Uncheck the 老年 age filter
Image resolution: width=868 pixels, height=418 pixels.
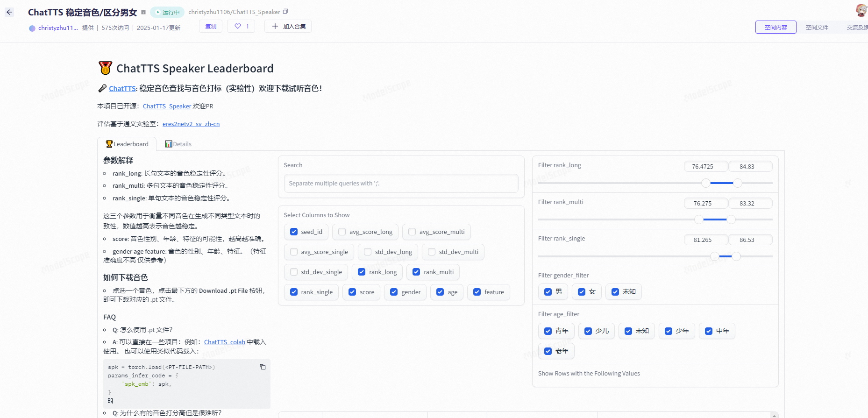pos(548,351)
